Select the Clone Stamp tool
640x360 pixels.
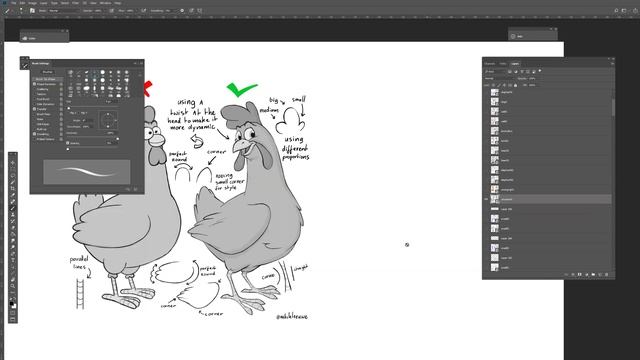click(x=13, y=215)
